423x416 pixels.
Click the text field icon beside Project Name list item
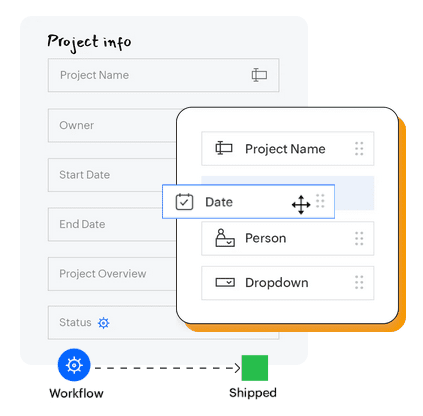224,148
